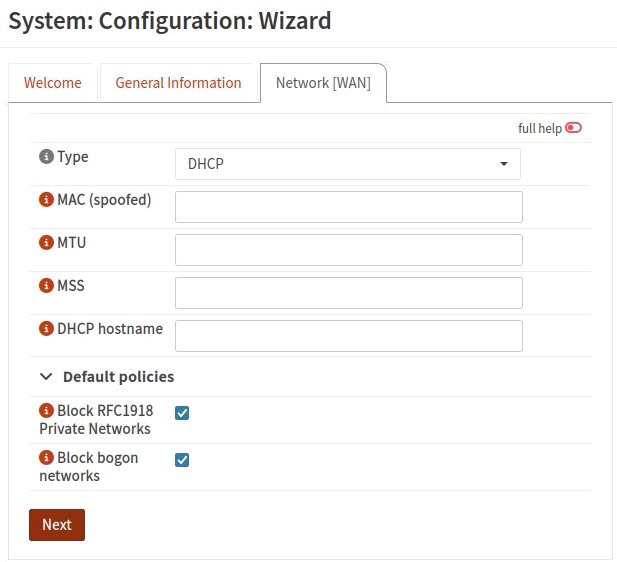This screenshot has height=562, width=617.
Task: Switch to the Welcome tab
Action: 53,83
